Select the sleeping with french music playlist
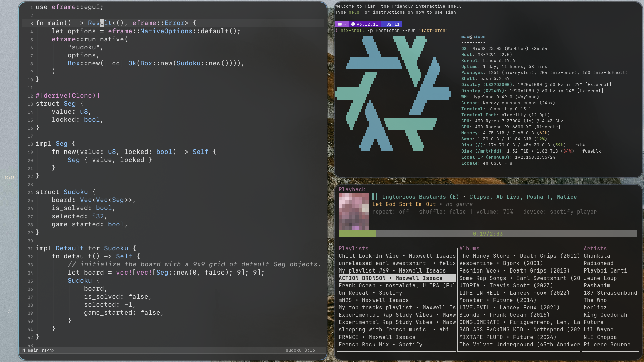 click(397, 329)
